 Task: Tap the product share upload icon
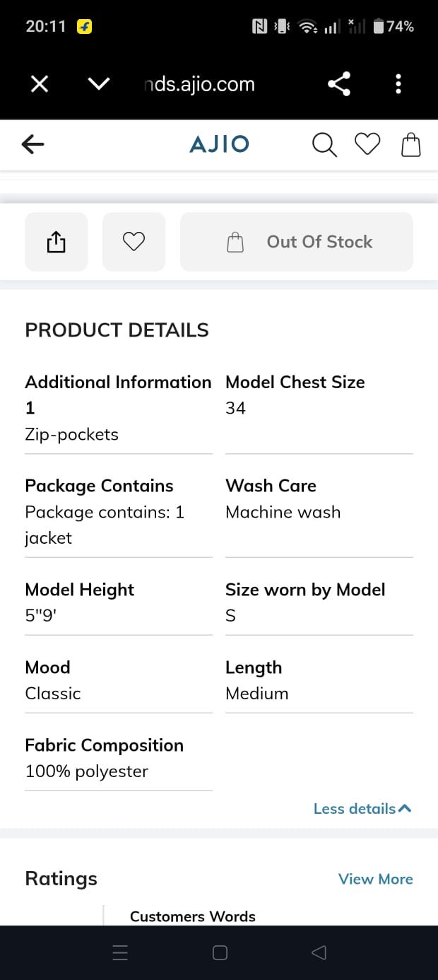tap(57, 242)
